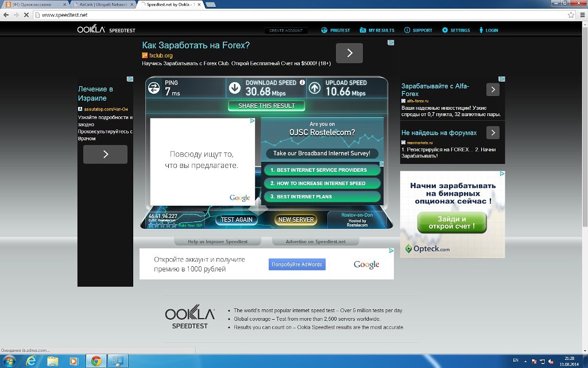The image size is (588, 368).
Task: Stop page loading with X button
Action: 26,14
